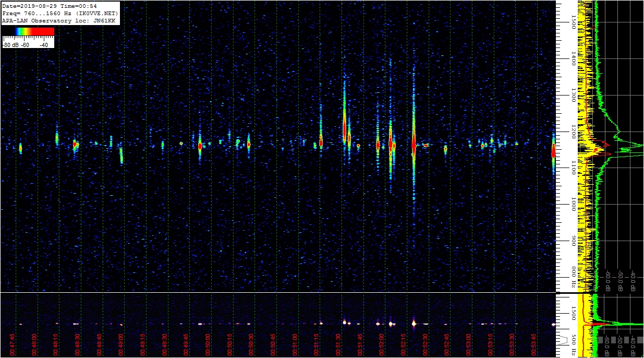The width and height of the screenshot is (644, 358).
Task: Select the 00:52:15 time marker
Action: point(404,345)
